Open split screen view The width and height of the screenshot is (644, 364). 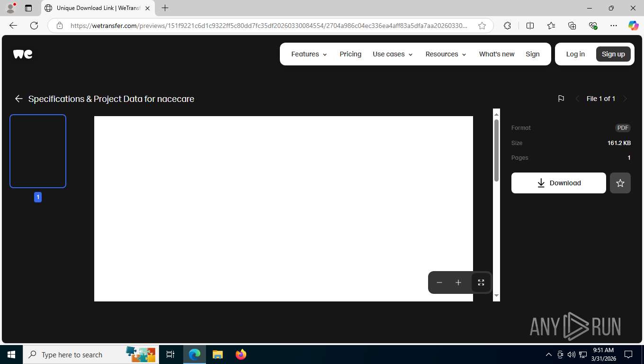pyautogui.click(x=530, y=26)
